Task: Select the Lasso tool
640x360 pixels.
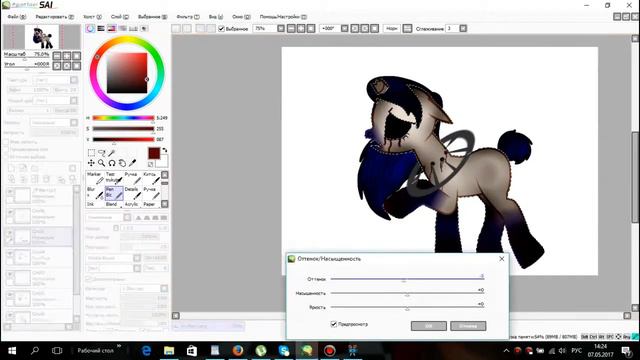Action: coord(102,153)
